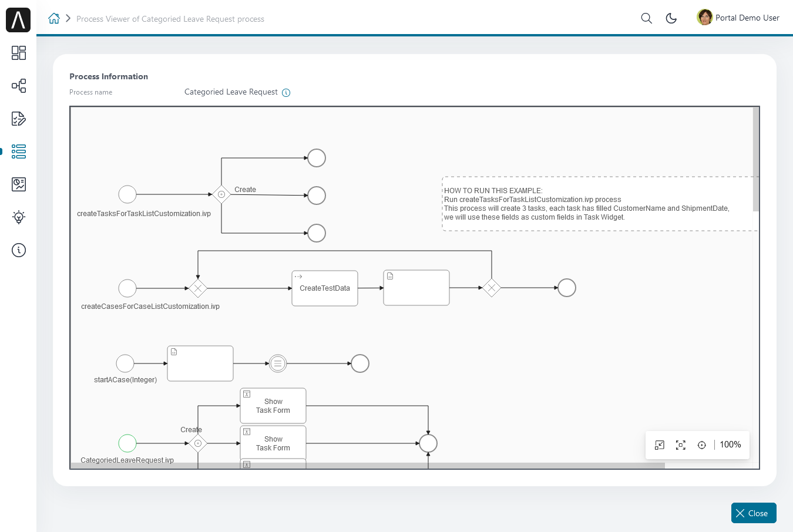Image resolution: width=793 pixels, height=532 pixels.
Task: Click the user avatar picture
Action: [x=704, y=18]
